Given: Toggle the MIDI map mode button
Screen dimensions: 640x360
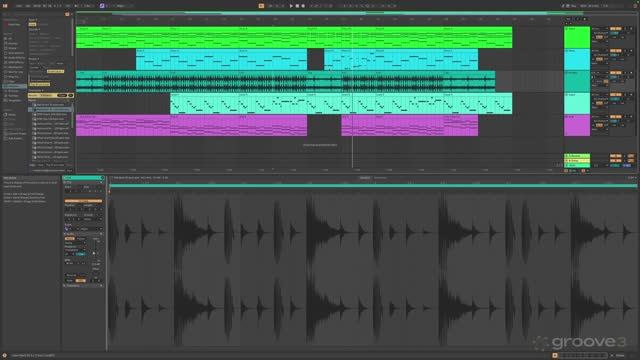Looking at the screenshot, I should tap(583, 6).
